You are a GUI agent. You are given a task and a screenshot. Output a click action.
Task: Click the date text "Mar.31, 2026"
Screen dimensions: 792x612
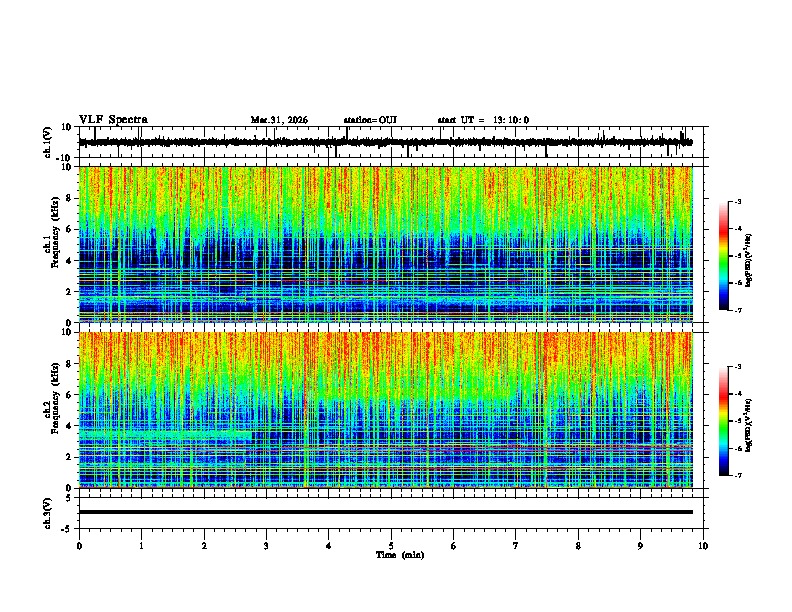click(279, 120)
